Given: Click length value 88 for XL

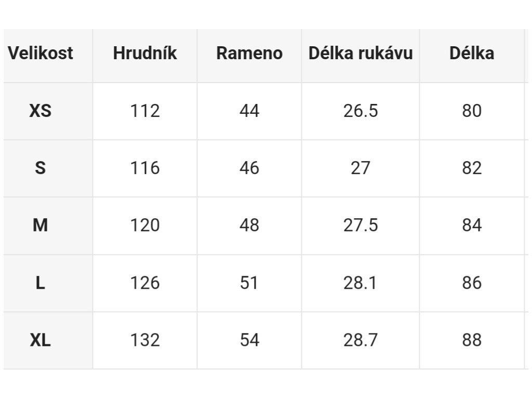Looking at the screenshot, I should (x=472, y=340).
